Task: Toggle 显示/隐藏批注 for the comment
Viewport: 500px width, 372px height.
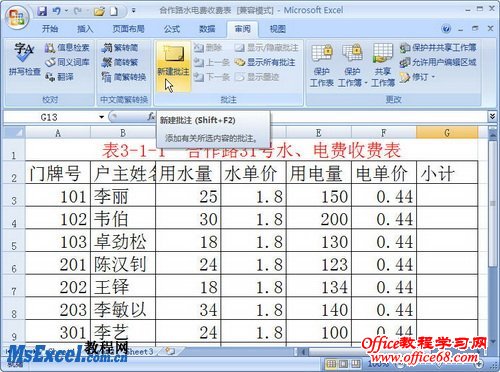Action: [x=267, y=48]
